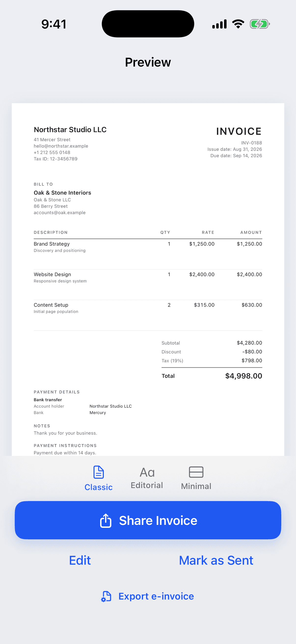Switch to the Classic template tab
Image resolution: width=296 pixels, height=644 pixels.
click(98, 478)
